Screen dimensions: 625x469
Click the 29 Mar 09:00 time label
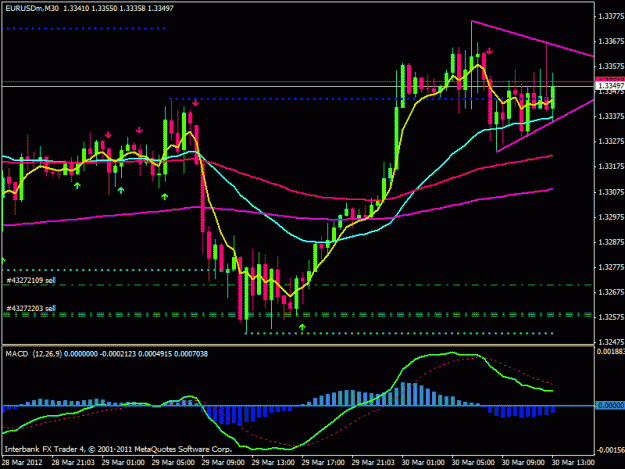[223, 463]
